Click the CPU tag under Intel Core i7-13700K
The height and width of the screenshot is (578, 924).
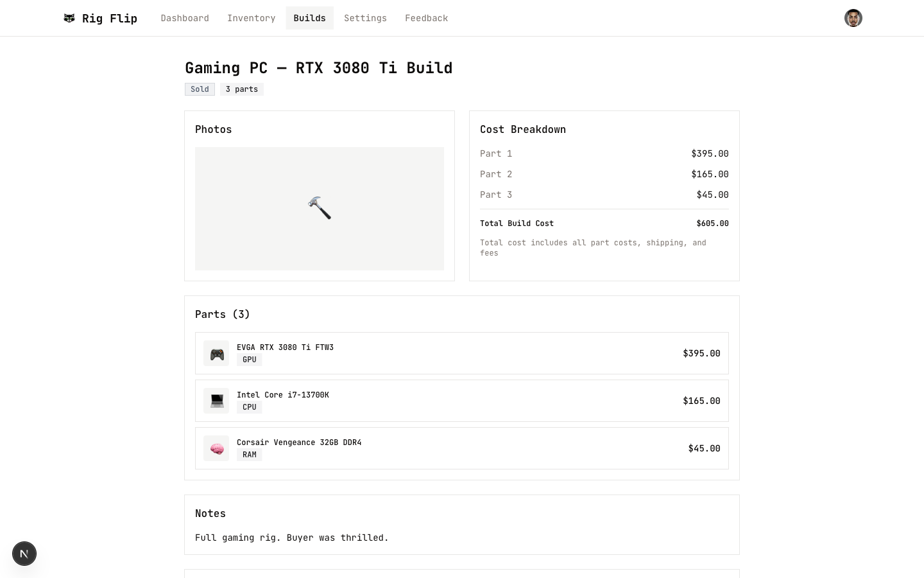[250, 407]
